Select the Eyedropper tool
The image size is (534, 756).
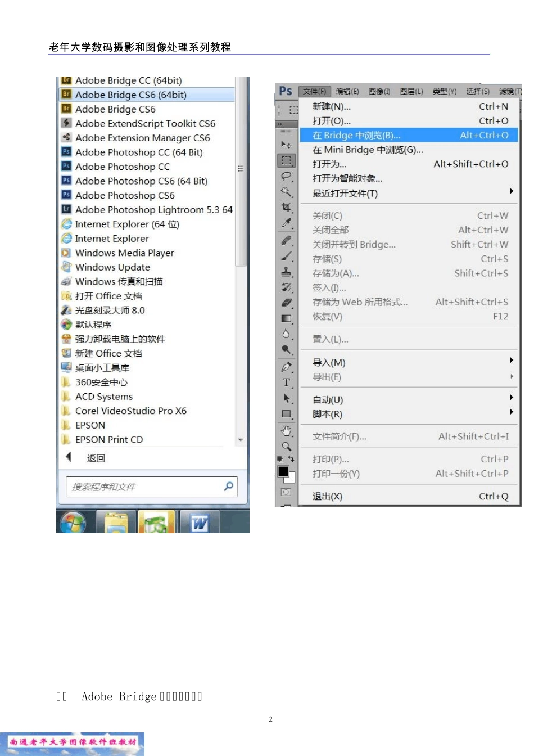pyautogui.click(x=286, y=223)
